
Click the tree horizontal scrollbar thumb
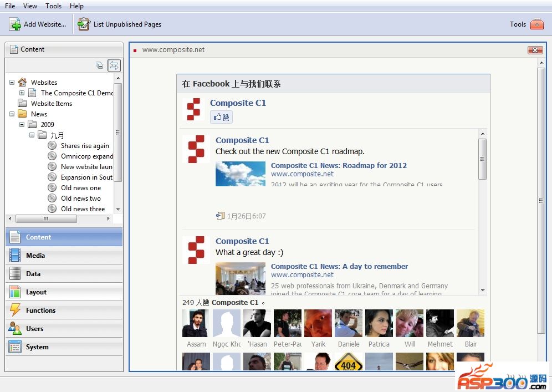pos(46,218)
